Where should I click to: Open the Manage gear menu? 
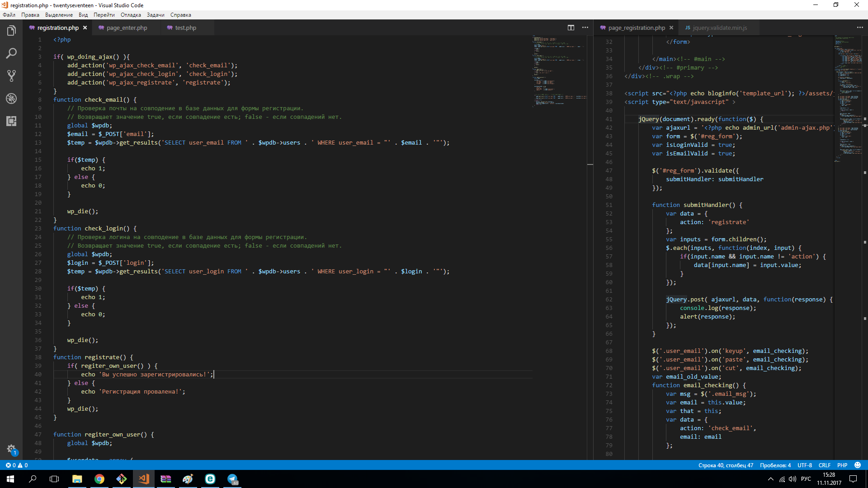point(11,449)
